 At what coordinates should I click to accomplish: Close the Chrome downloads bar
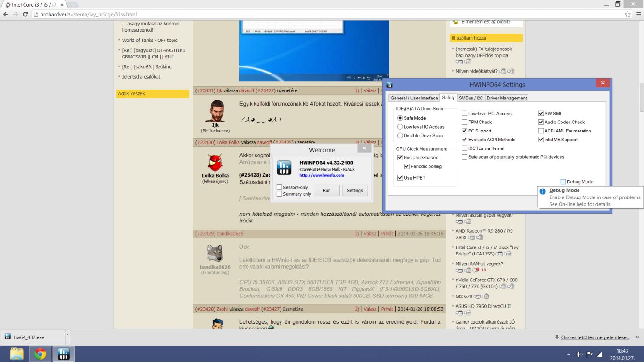tap(637, 337)
